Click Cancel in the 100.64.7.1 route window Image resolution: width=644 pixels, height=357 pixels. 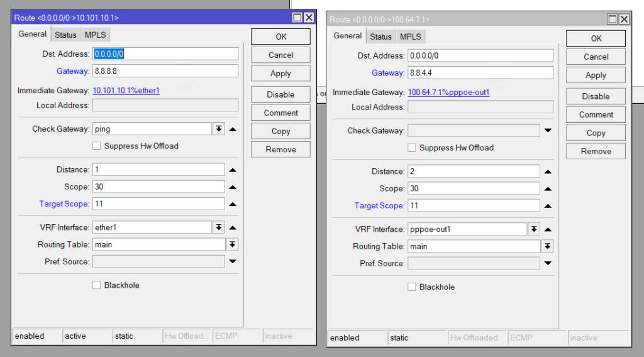(x=596, y=57)
